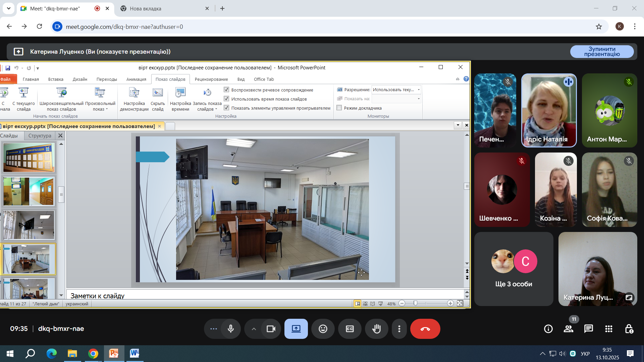Select the information board slide thumbnail
The width and height of the screenshot is (644, 362).
(29, 158)
